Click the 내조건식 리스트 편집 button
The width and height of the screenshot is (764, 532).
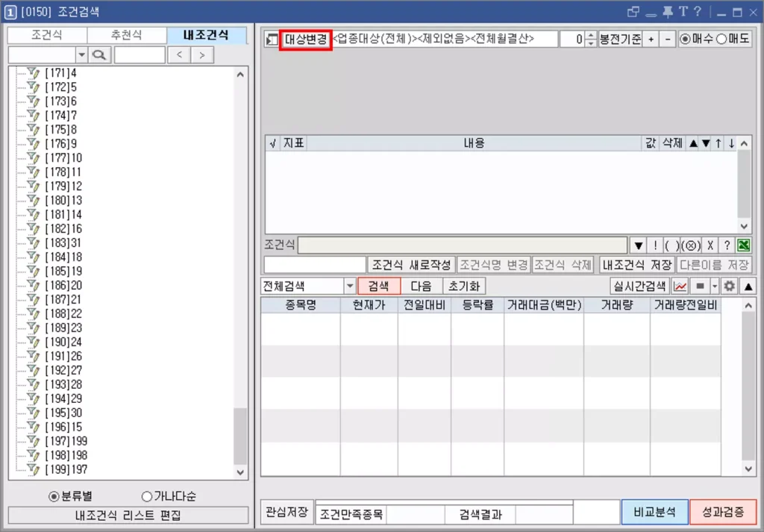[x=128, y=516]
